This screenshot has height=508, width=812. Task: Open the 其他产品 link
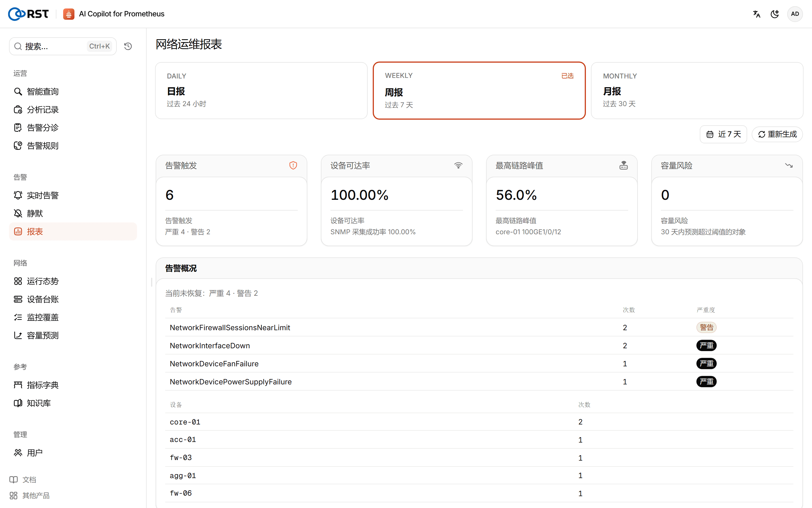[30, 496]
